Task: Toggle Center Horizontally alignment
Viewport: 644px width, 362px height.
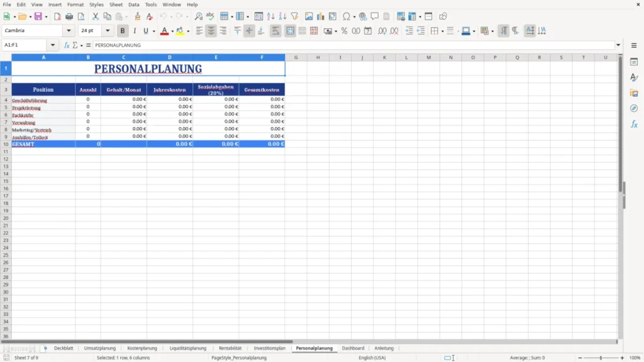Action: (211, 31)
